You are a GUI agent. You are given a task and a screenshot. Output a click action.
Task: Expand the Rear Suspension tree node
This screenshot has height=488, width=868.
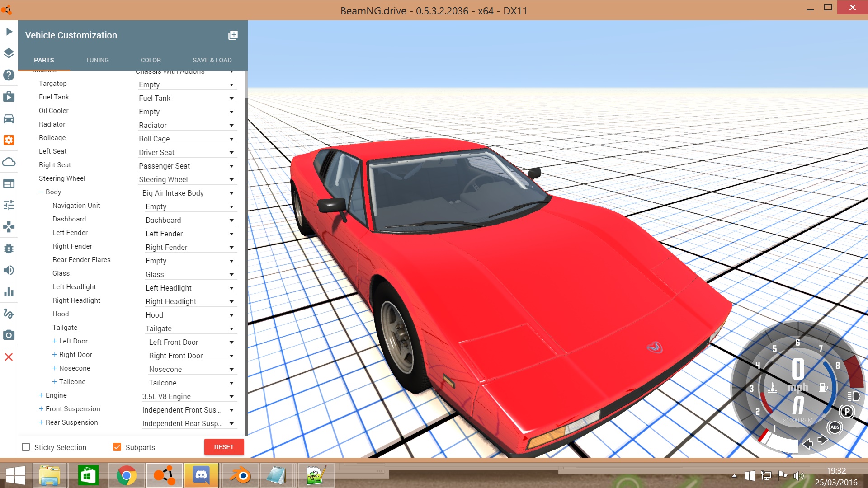[41, 422]
